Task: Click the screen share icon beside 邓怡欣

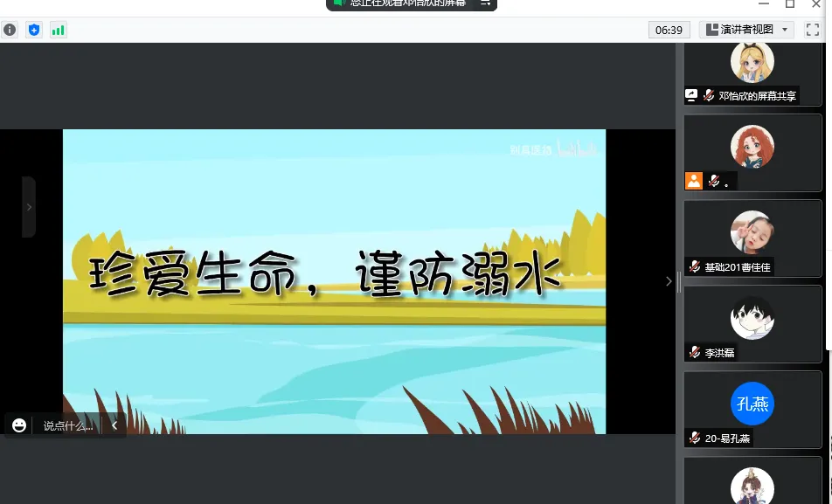Action: (x=691, y=95)
